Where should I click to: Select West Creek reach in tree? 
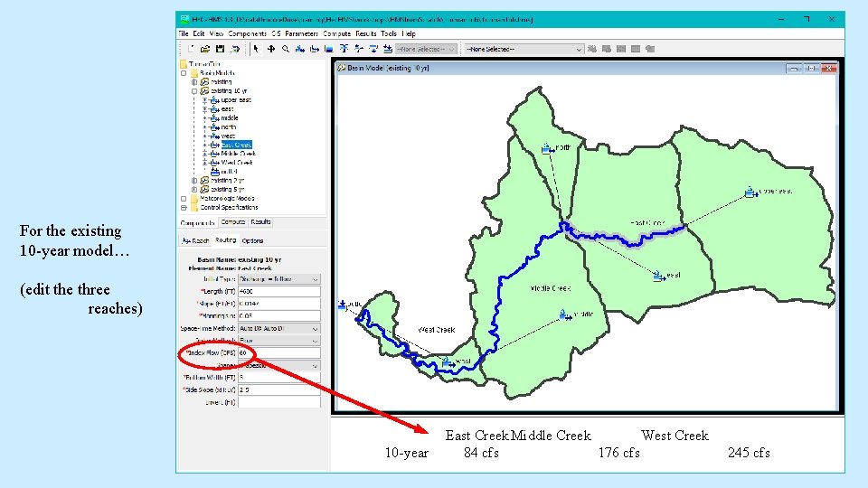pyautogui.click(x=237, y=163)
